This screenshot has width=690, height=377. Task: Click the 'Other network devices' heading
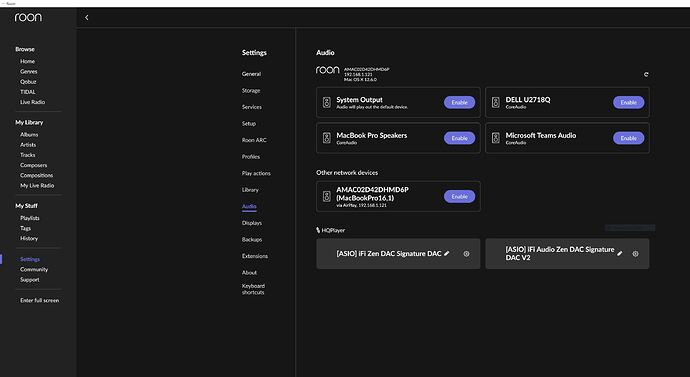(347, 172)
